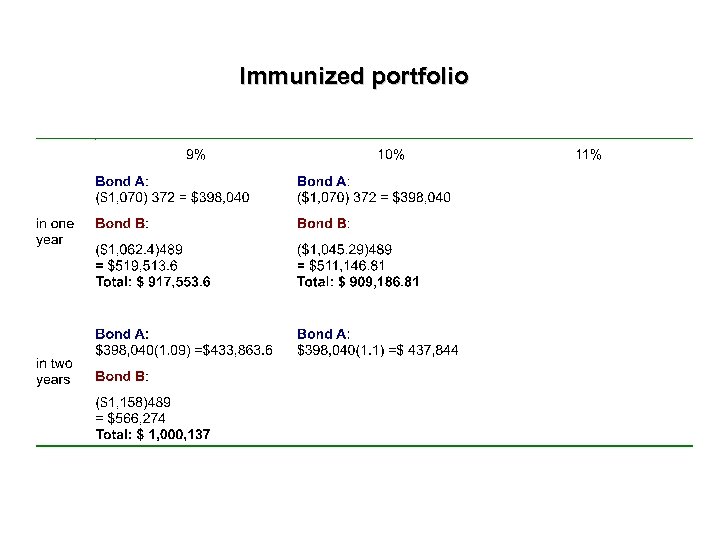This screenshot has width=720, height=540.
Task: Click the "in one year" row label
Action: coord(54,231)
